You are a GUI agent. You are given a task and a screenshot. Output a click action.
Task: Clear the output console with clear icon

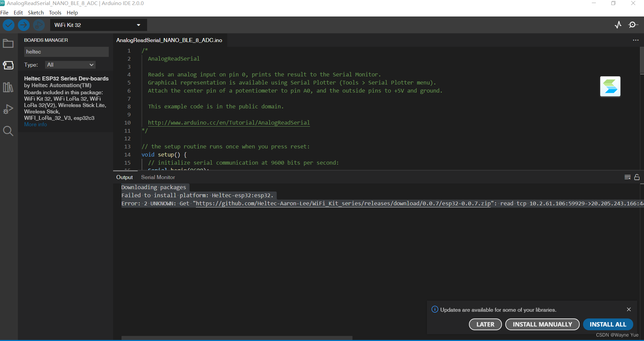pyautogui.click(x=628, y=177)
